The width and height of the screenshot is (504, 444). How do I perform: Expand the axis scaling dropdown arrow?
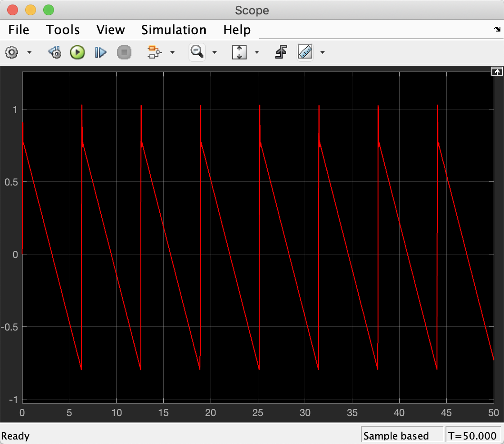click(257, 52)
